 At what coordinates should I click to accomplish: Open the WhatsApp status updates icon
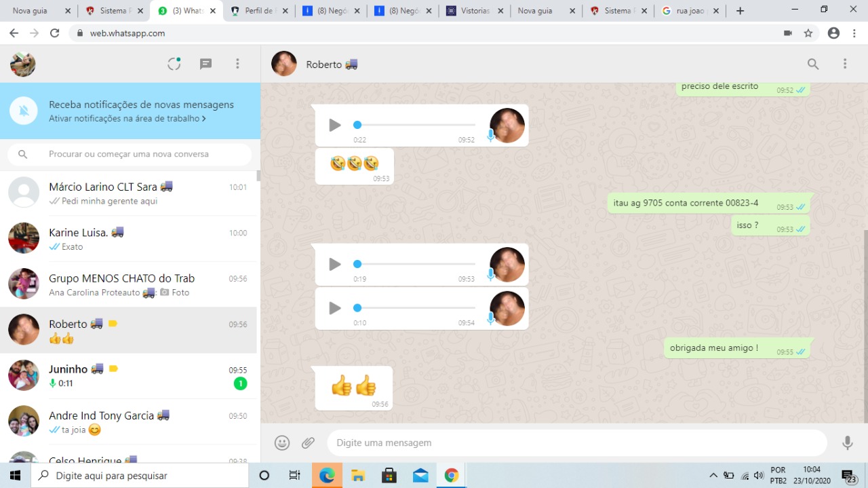(174, 64)
